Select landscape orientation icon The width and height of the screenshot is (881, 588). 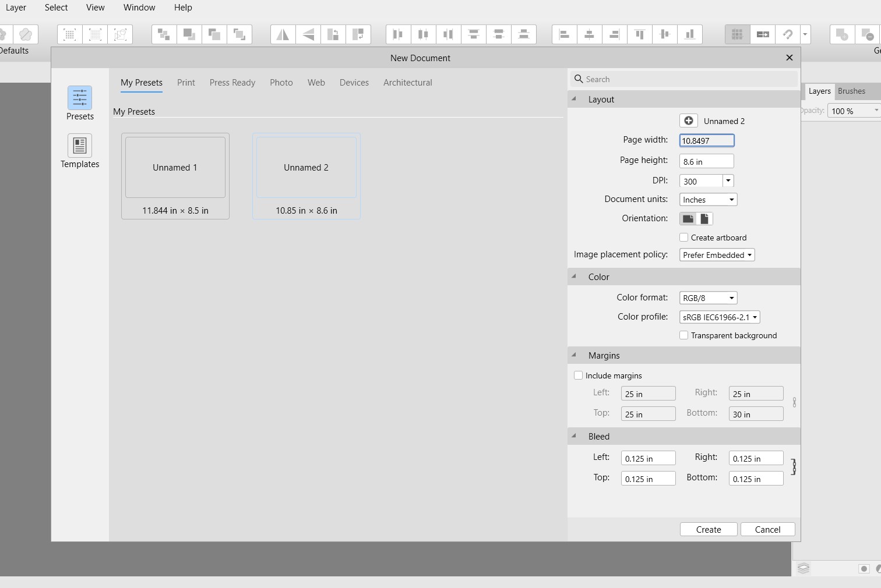(x=688, y=218)
